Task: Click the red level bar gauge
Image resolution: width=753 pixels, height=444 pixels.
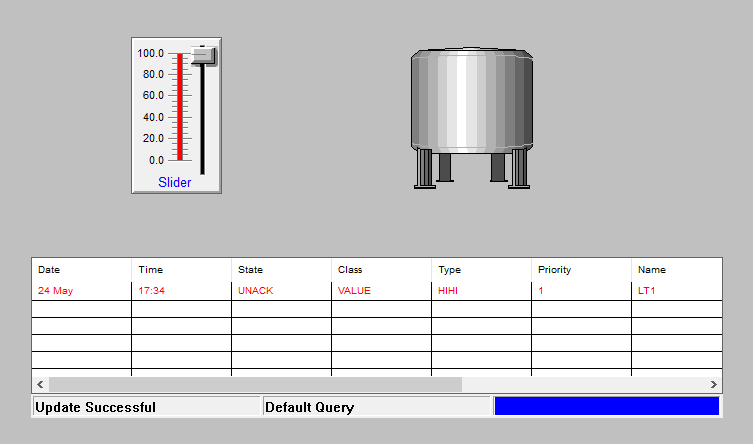Action: (x=180, y=107)
